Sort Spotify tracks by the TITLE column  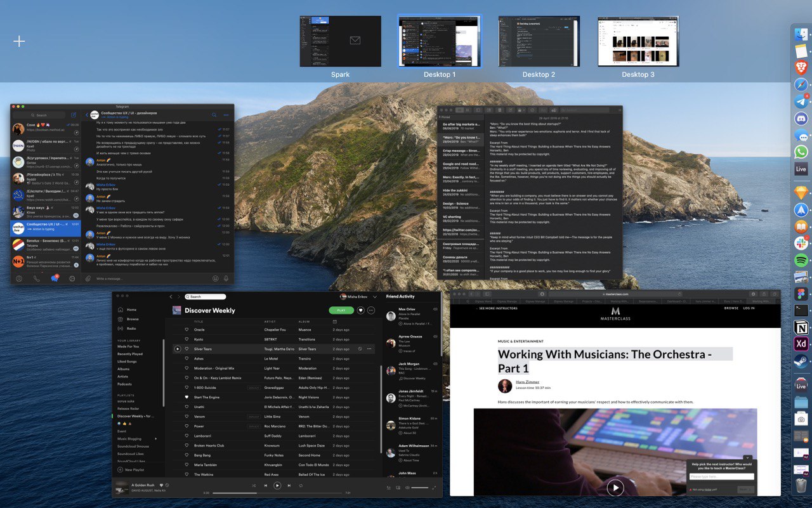coord(199,322)
